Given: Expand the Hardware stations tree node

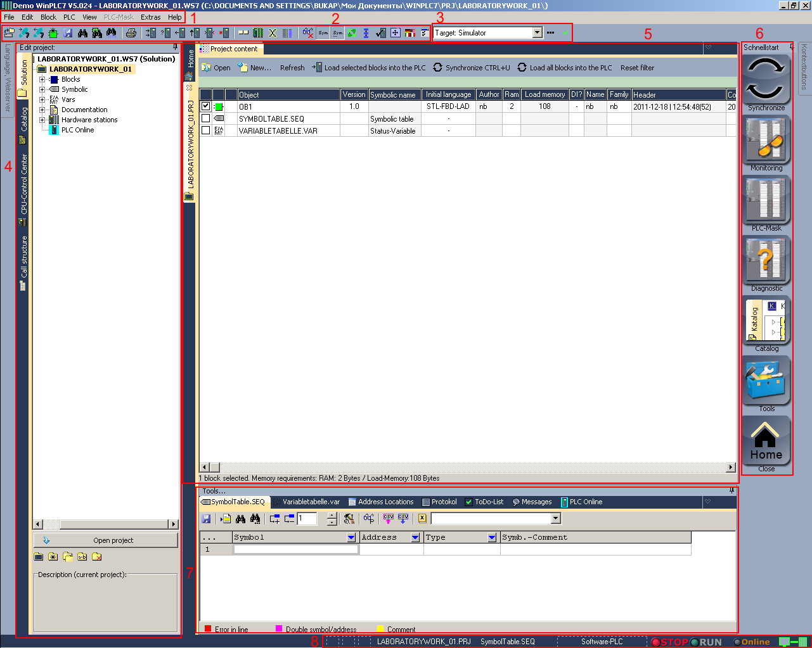Looking at the screenshot, I should [42, 120].
